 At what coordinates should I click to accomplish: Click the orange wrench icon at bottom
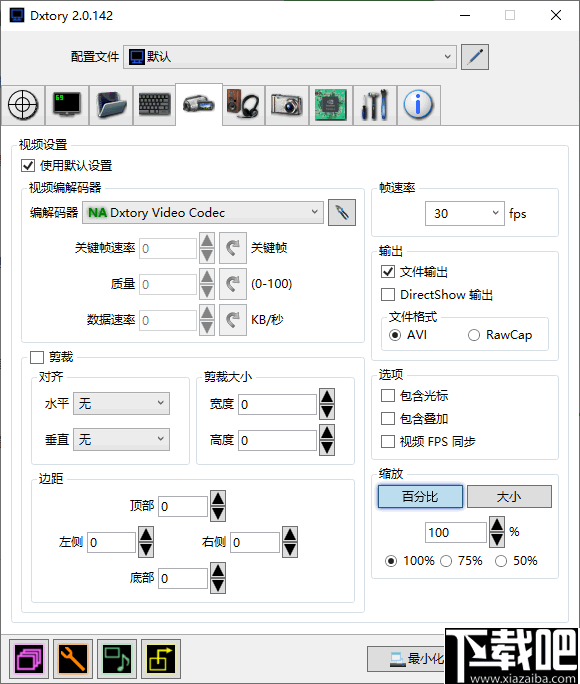click(x=73, y=659)
